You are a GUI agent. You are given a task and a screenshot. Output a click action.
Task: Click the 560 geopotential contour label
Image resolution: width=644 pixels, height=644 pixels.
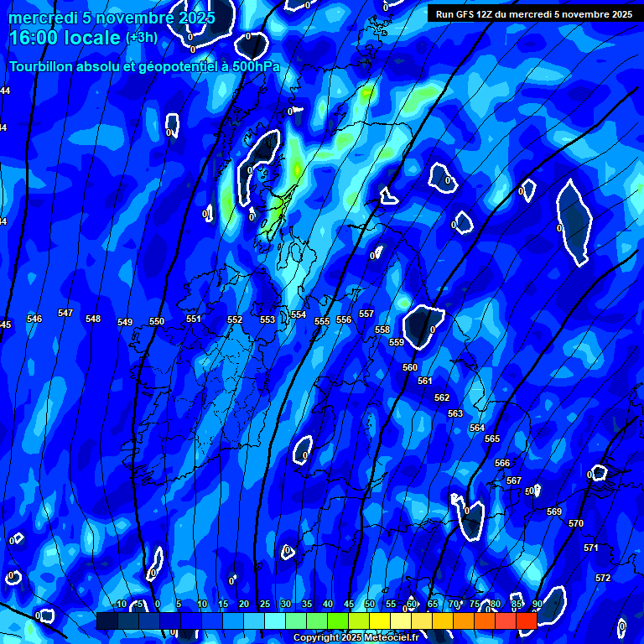[x=410, y=367]
